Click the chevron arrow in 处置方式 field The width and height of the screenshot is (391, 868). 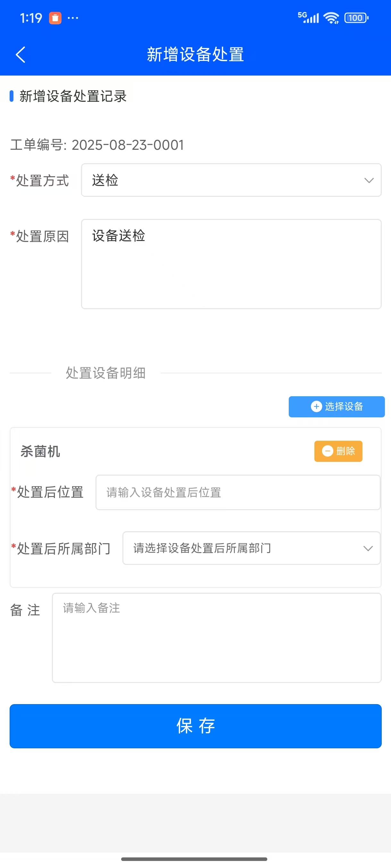(x=369, y=180)
